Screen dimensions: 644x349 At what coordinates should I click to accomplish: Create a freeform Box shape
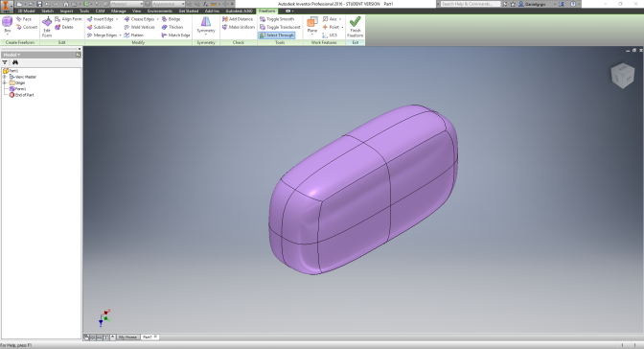click(7, 23)
